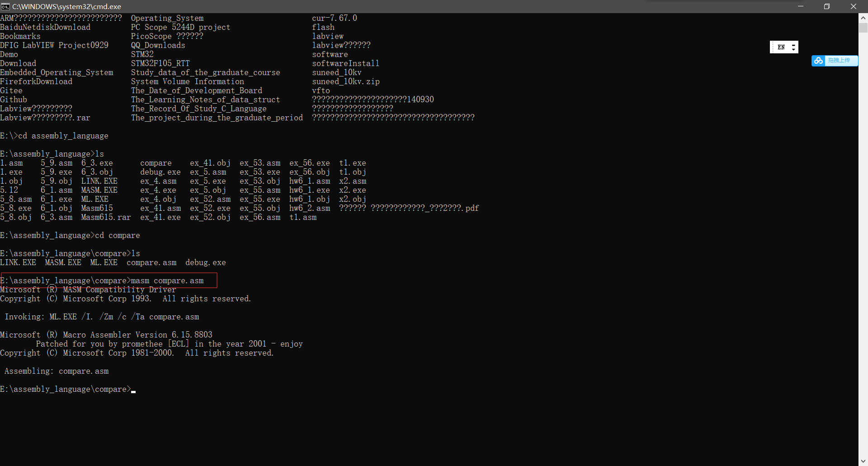Screen dimensions: 868x466
Task: Click the 'PC Scope 5244D project' entry
Action: click(x=180, y=27)
